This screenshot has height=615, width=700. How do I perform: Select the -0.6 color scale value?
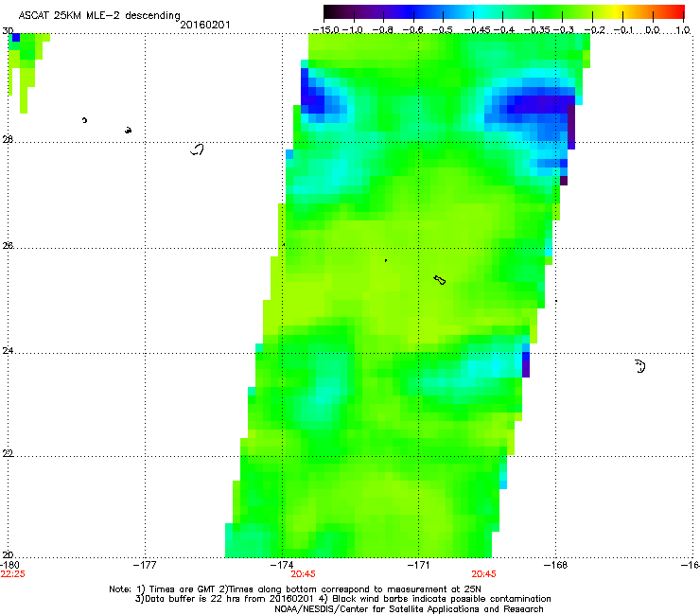pos(413,30)
